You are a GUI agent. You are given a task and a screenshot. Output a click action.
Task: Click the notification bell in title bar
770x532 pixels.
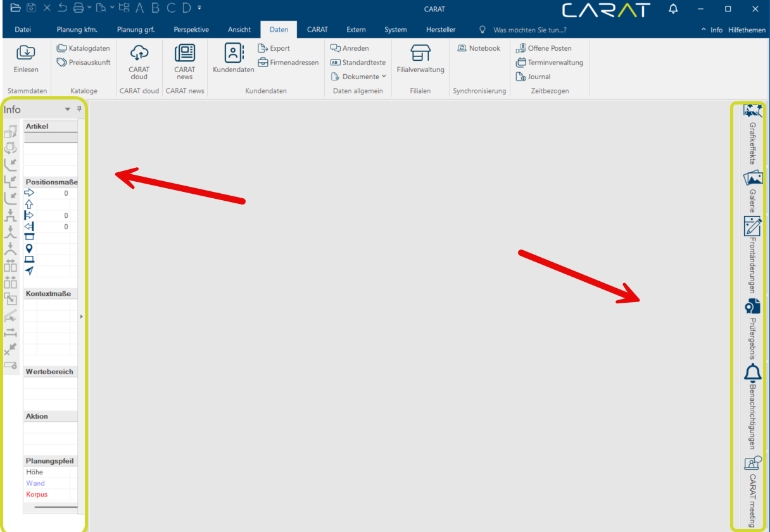click(673, 9)
